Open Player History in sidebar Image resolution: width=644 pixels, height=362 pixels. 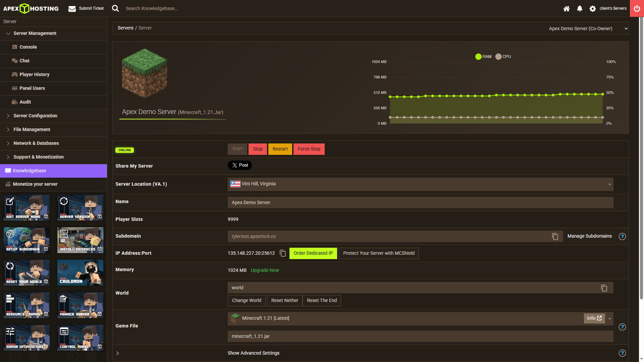pyautogui.click(x=34, y=74)
